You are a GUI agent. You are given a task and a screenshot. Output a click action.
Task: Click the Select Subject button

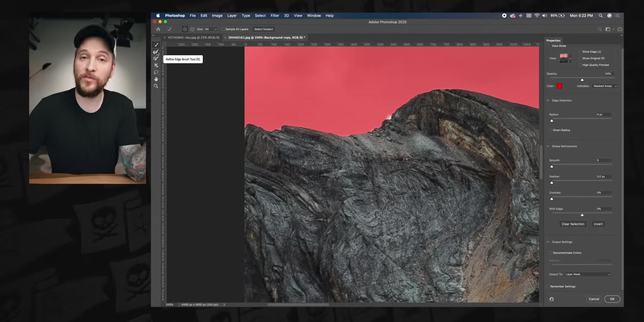[x=264, y=29]
